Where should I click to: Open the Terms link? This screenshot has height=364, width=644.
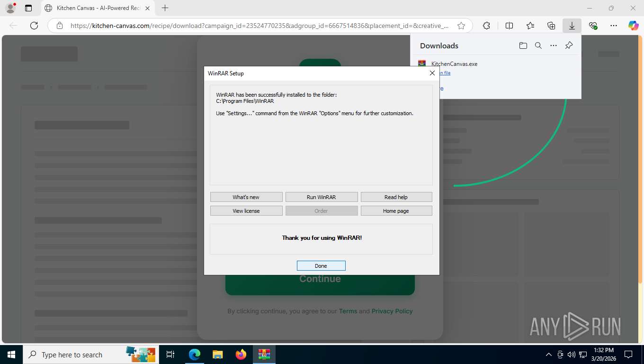tap(348, 311)
